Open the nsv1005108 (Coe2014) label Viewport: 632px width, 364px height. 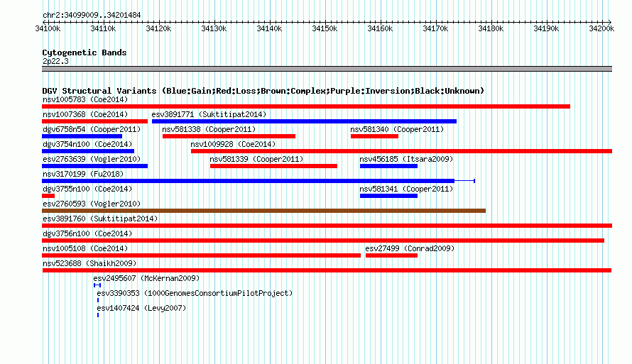point(85,248)
